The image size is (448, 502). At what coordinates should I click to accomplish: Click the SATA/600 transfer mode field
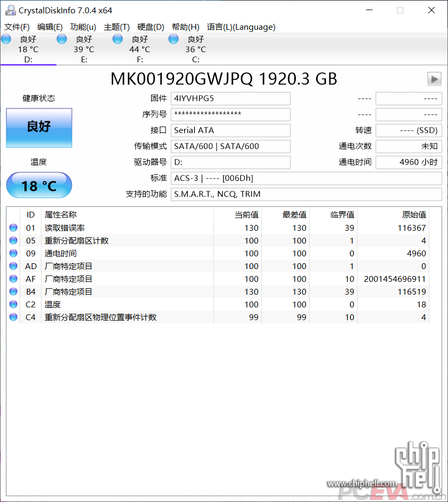point(230,146)
